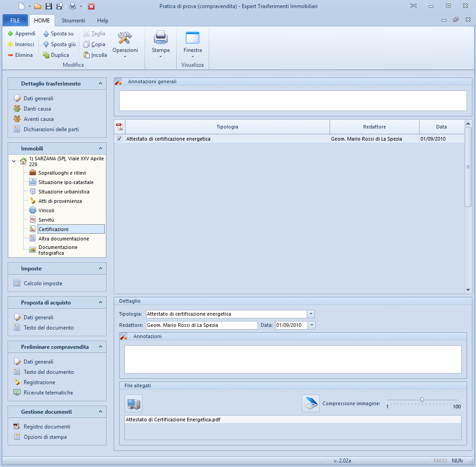
Task: Click the Annotazioni generali tools icon
Action: tap(118, 82)
